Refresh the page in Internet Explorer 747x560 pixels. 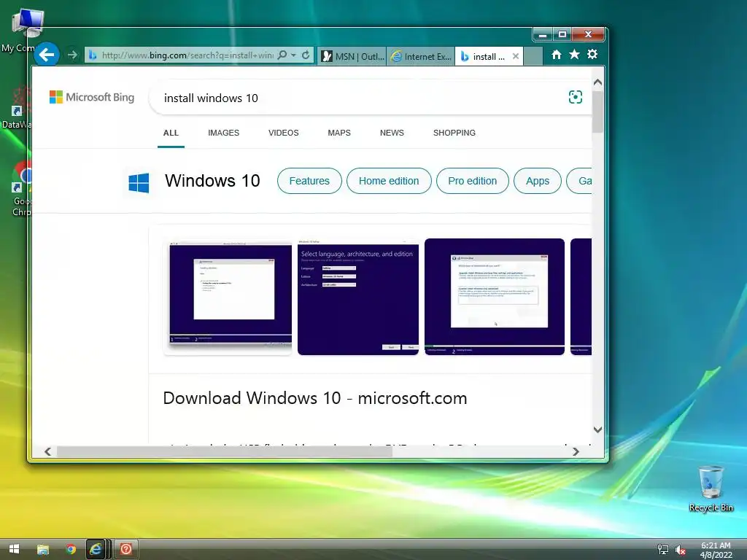coord(306,55)
